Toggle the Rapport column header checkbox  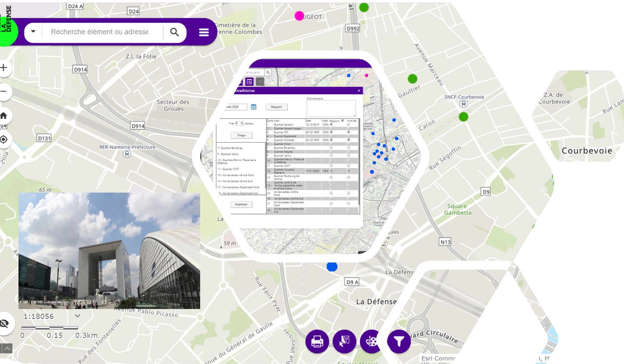tap(342, 121)
